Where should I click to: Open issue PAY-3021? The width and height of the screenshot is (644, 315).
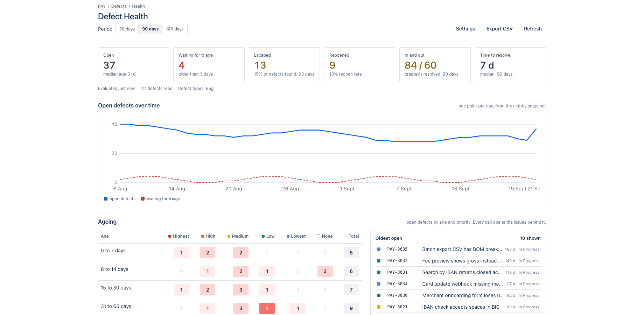coord(397,307)
